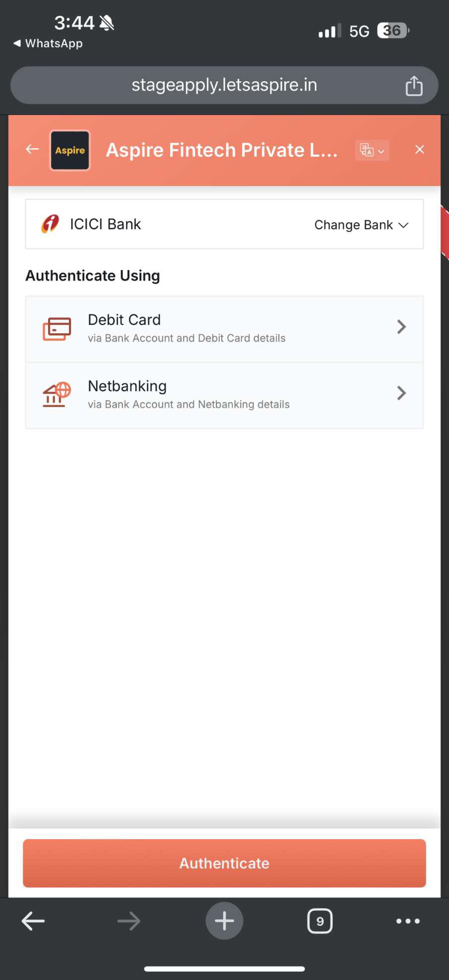The width and height of the screenshot is (449, 980).
Task: Go back using header left arrow
Action: 32,149
